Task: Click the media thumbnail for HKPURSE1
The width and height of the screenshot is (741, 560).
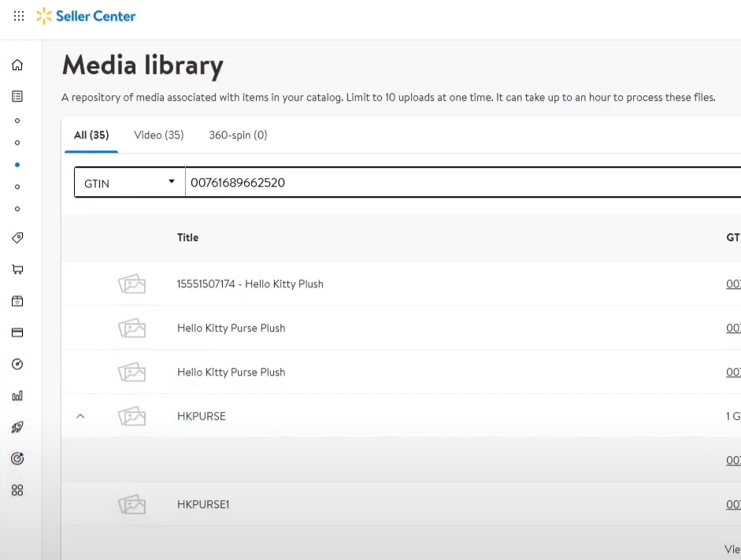Action: pos(132,504)
